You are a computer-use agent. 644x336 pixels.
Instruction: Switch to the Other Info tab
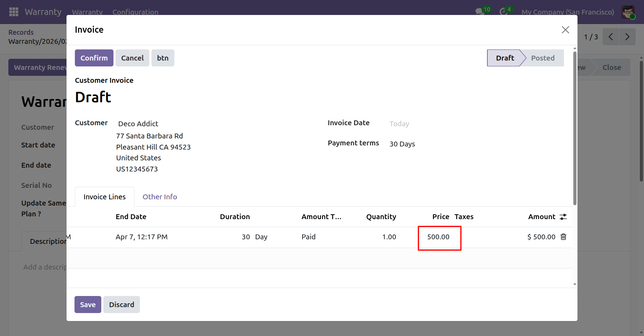160,197
